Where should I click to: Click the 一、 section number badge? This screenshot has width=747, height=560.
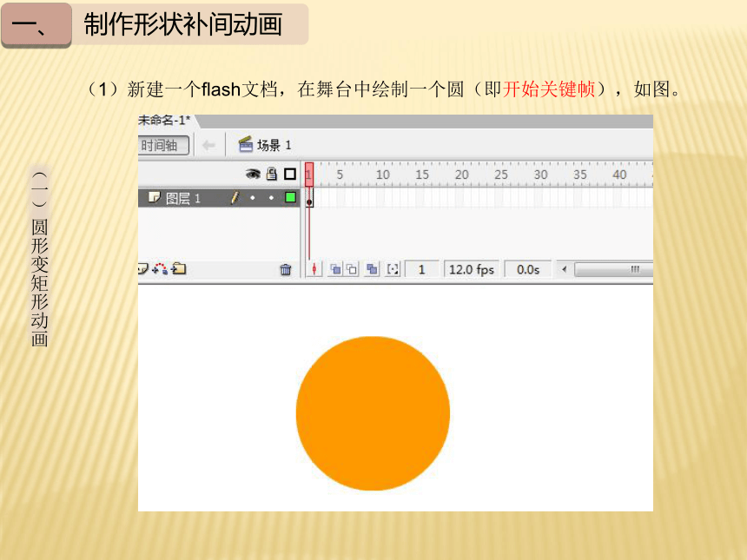click(x=36, y=25)
